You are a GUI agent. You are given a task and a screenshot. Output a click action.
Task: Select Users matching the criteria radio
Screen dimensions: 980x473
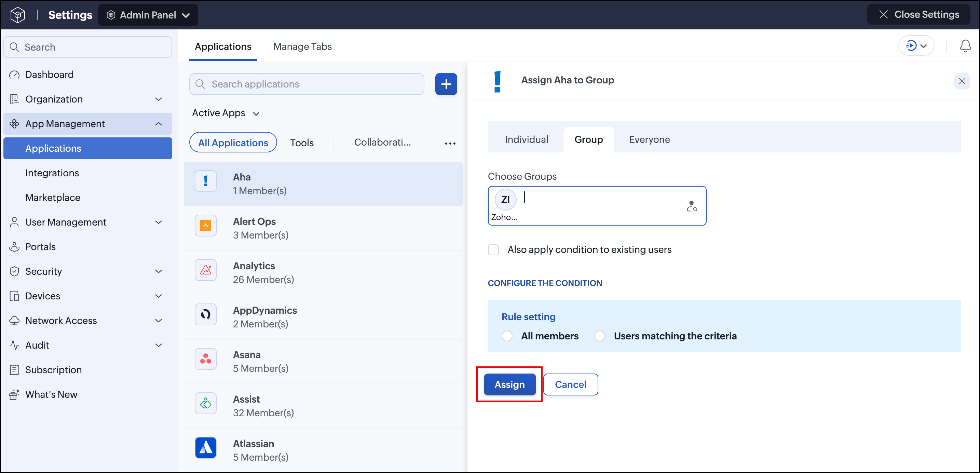click(x=600, y=336)
